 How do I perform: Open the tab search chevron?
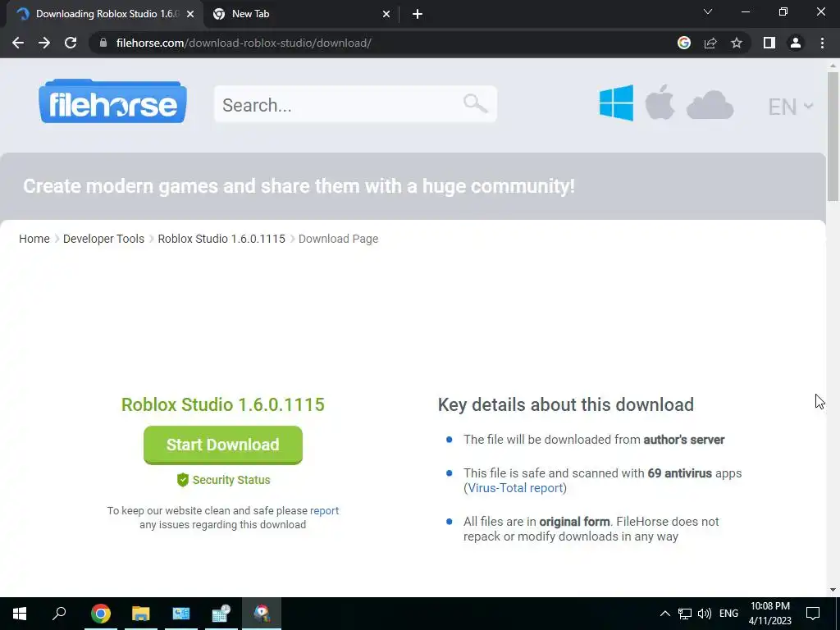point(708,11)
